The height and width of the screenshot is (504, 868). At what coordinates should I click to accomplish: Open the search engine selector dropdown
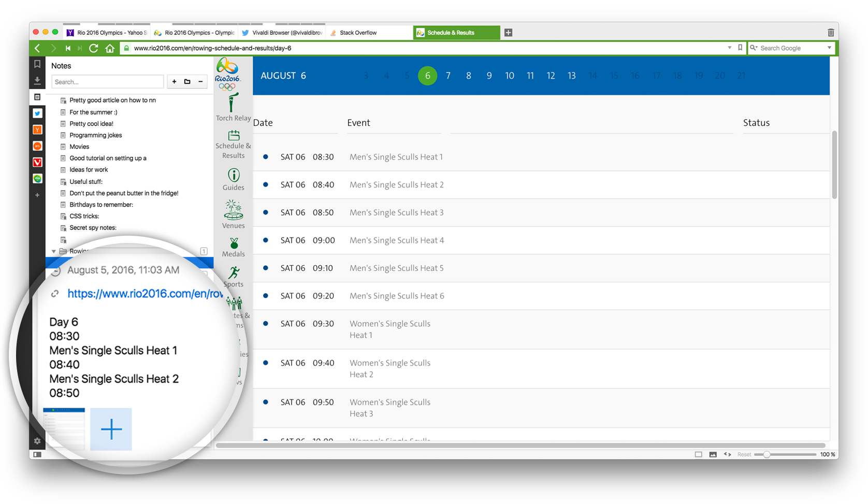tap(754, 48)
